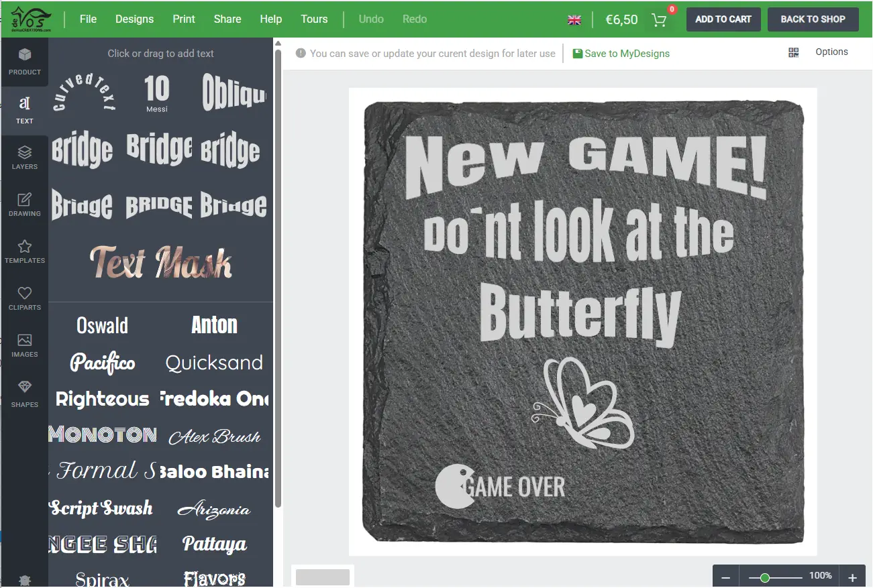This screenshot has width=873, height=588.
Task: Open the Designs menu
Action: click(134, 19)
